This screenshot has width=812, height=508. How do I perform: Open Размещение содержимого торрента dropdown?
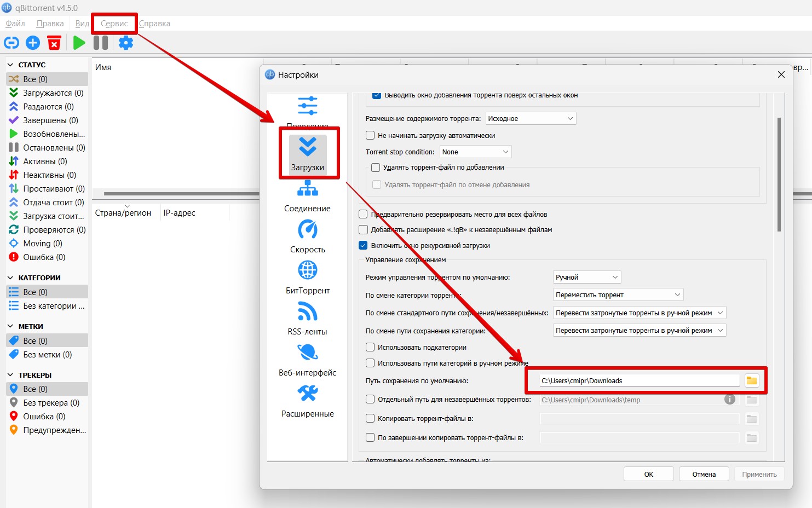tap(531, 118)
